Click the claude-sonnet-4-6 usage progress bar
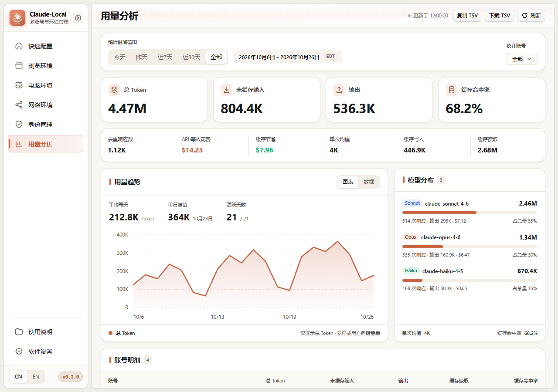Image resolution: width=558 pixels, height=392 pixels. [x=470, y=213]
